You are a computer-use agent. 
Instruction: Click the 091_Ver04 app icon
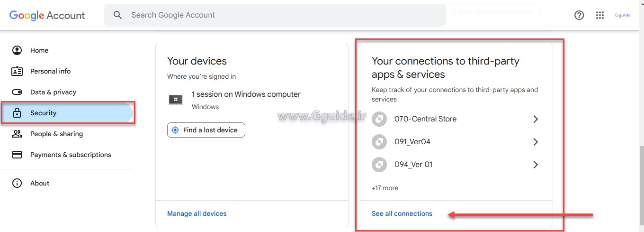point(379,142)
